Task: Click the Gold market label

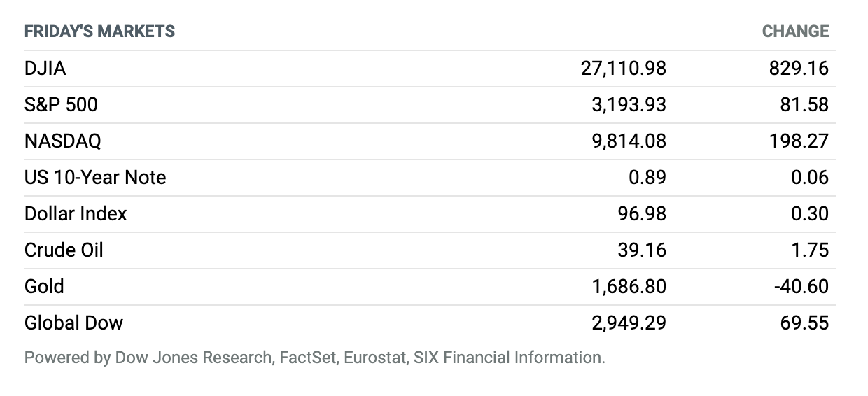Action: (44, 286)
